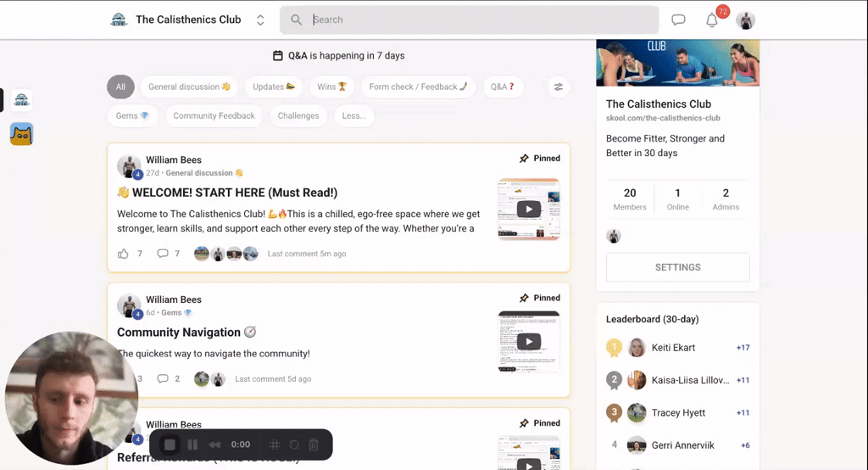Image resolution: width=868 pixels, height=470 pixels.
Task: Open Keiti Ekart in leaderboard
Action: coord(673,348)
